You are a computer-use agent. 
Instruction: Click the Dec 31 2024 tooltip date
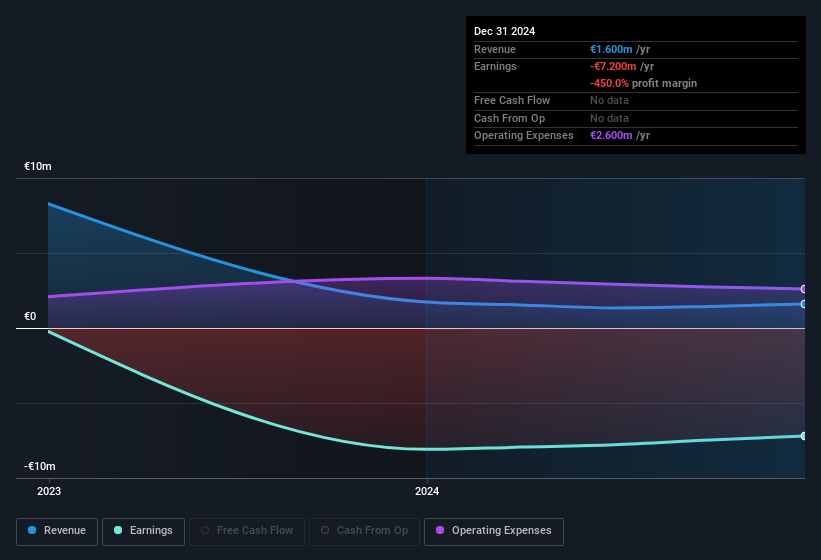point(504,31)
